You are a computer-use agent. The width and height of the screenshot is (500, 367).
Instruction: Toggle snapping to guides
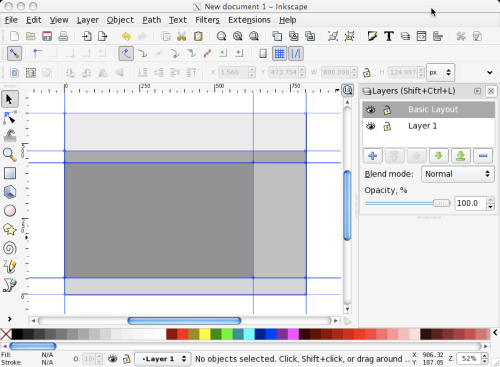click(x=296, y=54)
